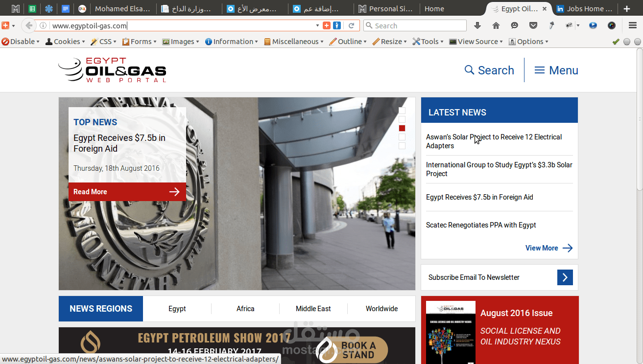This screenshot has width=643, height=364.
Task: Expand the CSS dropdown in Web Developer toolbar
Action: click(103, 42)
